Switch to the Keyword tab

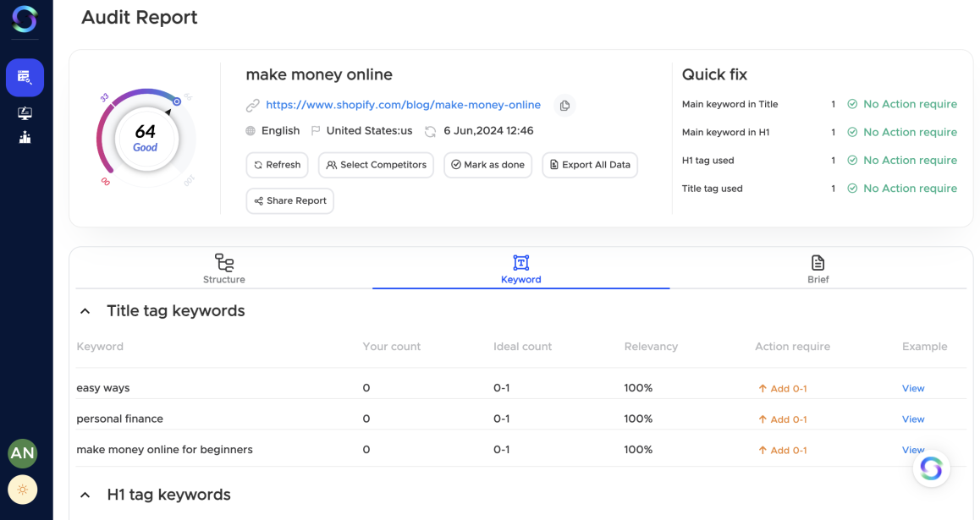point(521,269)
